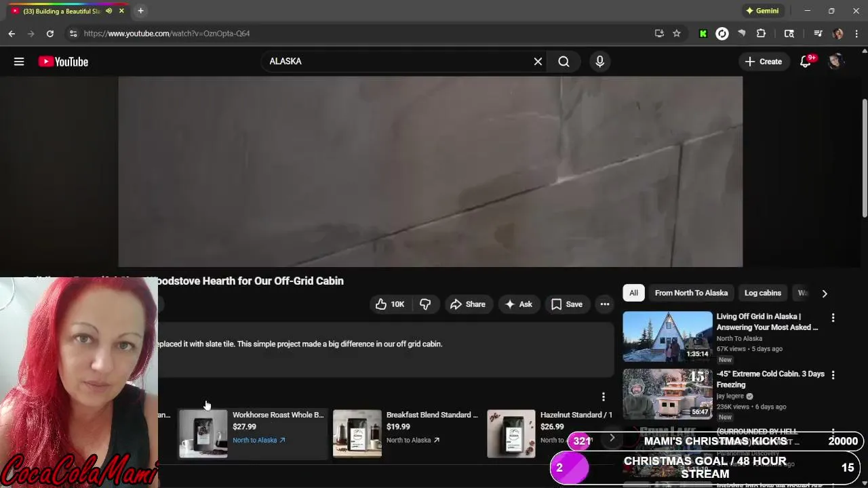The image size is (868, 488).
Task: Show more filter chips with right arrow
Action: point(825,293)
